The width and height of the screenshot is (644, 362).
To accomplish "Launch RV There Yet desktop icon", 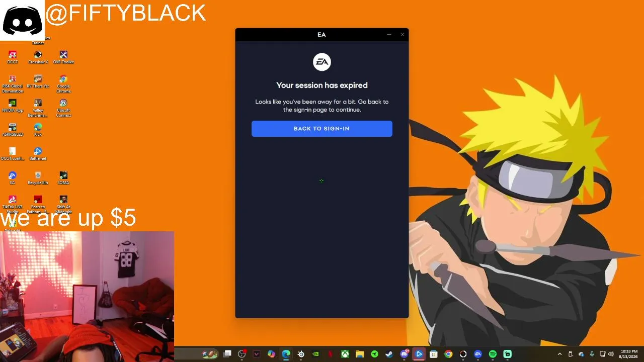I will click(x=38, y=81).
